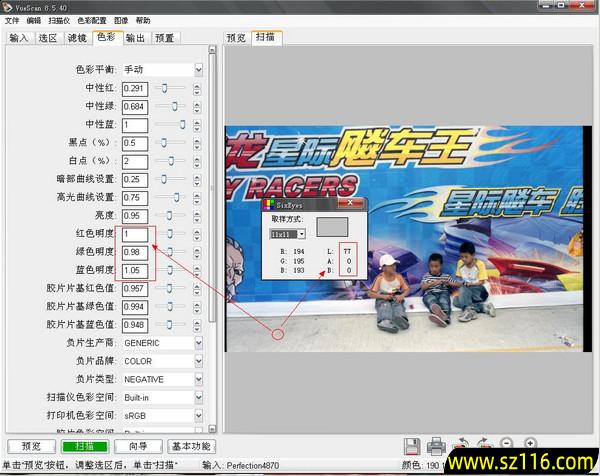The height and width of the screenshot is (476, 600).
Task: Click the SixEyes dialog colorful app icon
Action: click(269, 204)
